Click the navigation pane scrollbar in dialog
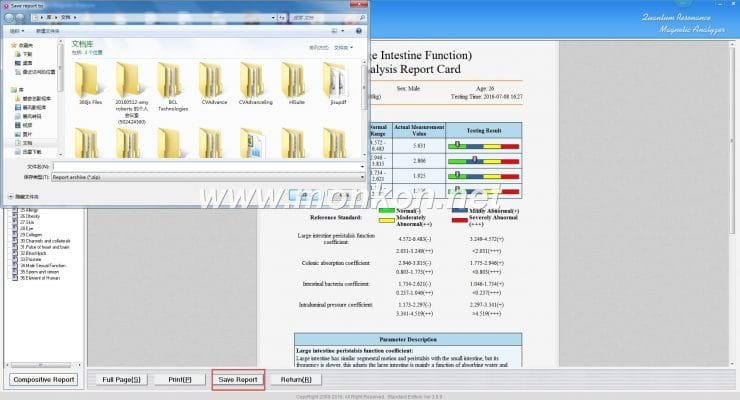 tap(60, 99)
